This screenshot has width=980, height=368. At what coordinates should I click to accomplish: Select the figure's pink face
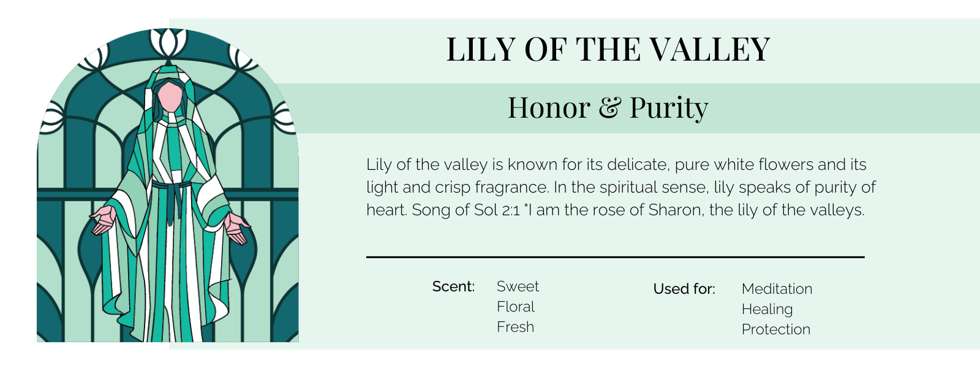point(170,97)
